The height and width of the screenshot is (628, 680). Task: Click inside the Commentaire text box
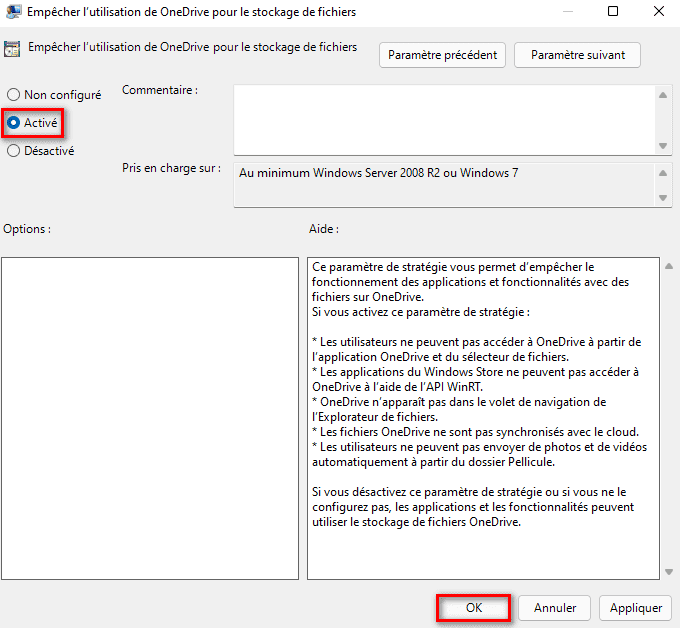point(445,120)
